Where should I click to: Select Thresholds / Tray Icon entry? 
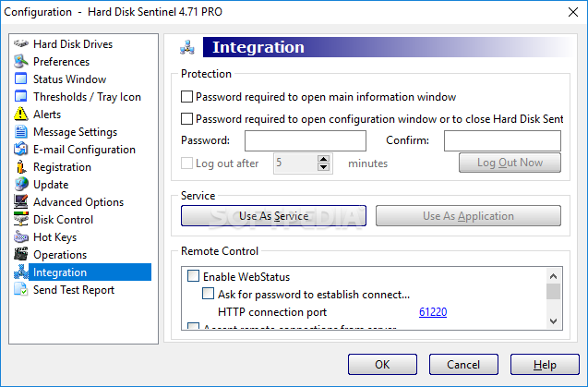pos(87,97)
